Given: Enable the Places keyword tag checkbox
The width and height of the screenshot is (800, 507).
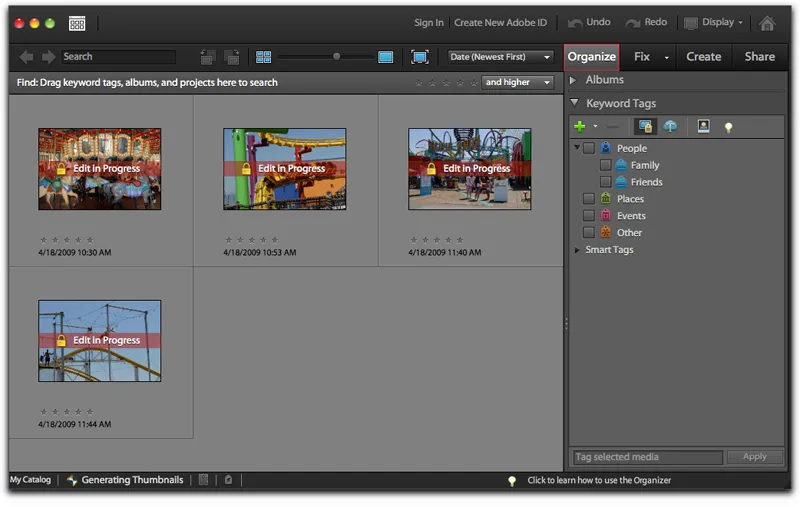Looking at the screenshot, I should 589,199.
